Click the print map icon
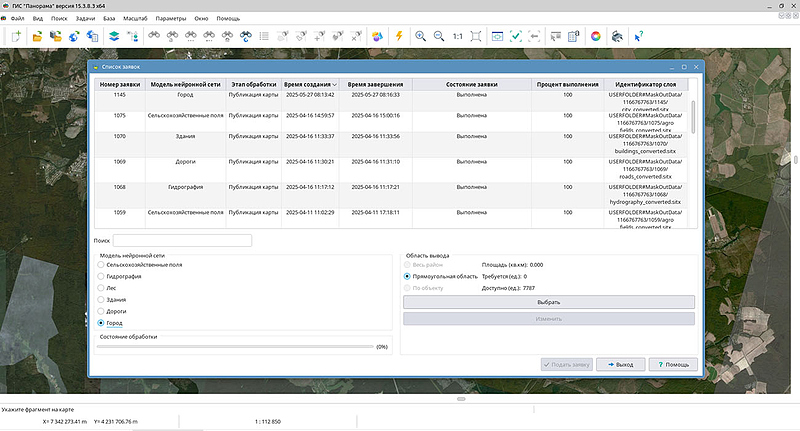This screenshot has width=800, height=431. [617, 36]
